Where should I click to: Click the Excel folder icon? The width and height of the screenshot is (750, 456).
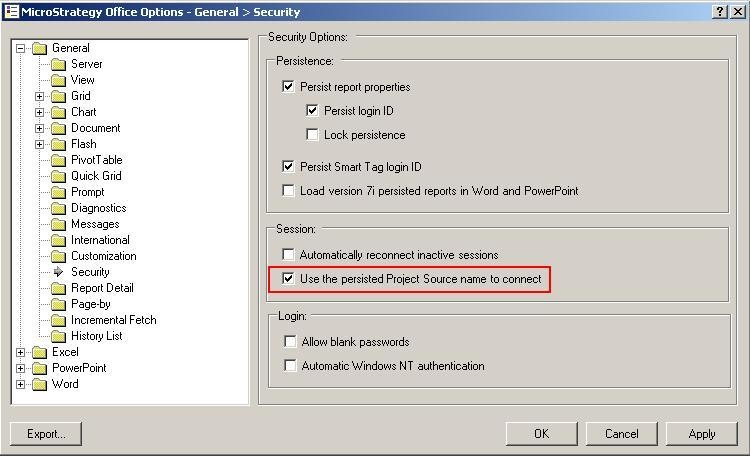(39, 352)
